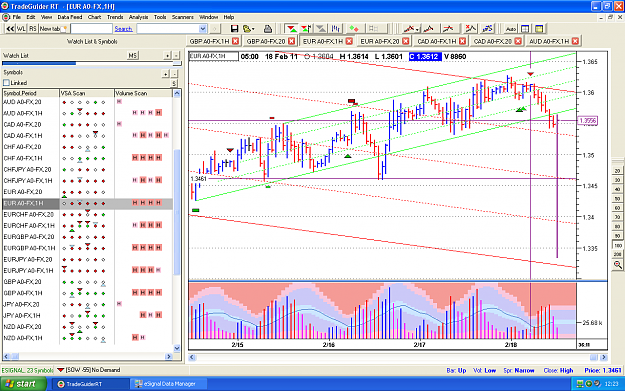Open the Chart menu
Screen dimensions: 625x391
[x=94, y=17]
